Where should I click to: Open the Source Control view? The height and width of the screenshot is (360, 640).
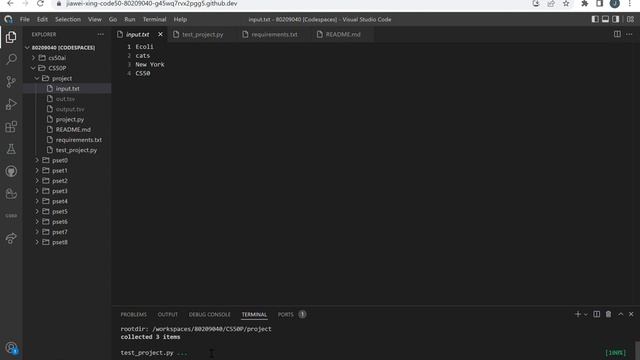tap(11, 82)
